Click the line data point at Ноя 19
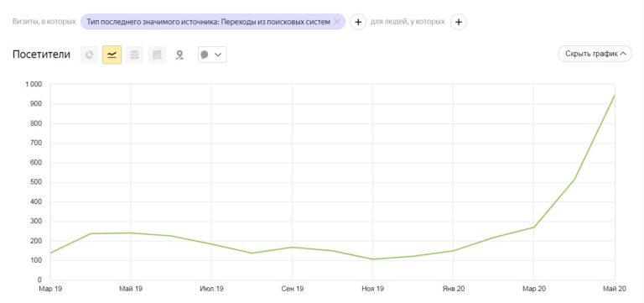The width and height of the screenshot is (644, 303). click(x=372, y=259)
